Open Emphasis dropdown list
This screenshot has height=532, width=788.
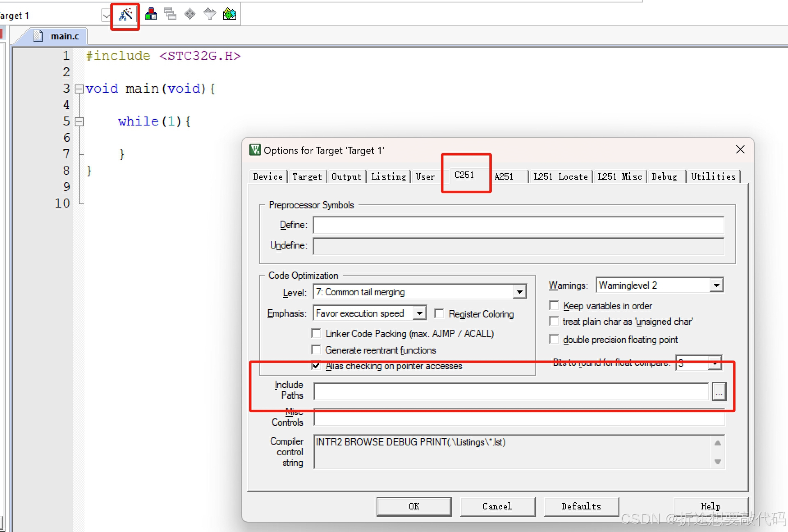(x=419, y=313)
